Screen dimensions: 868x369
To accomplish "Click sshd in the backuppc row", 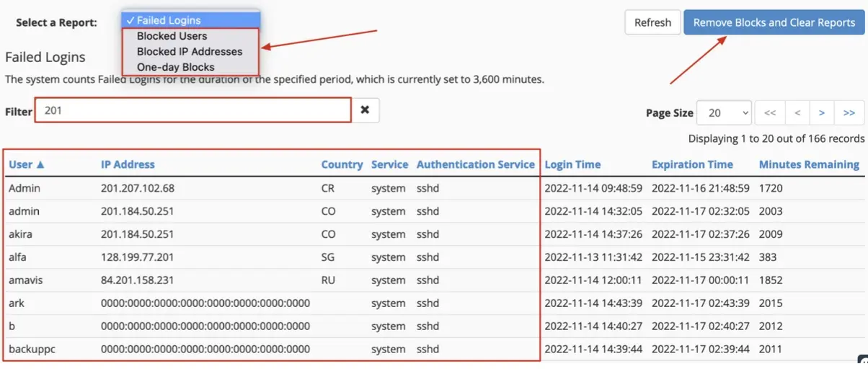I will click(428, 350).
